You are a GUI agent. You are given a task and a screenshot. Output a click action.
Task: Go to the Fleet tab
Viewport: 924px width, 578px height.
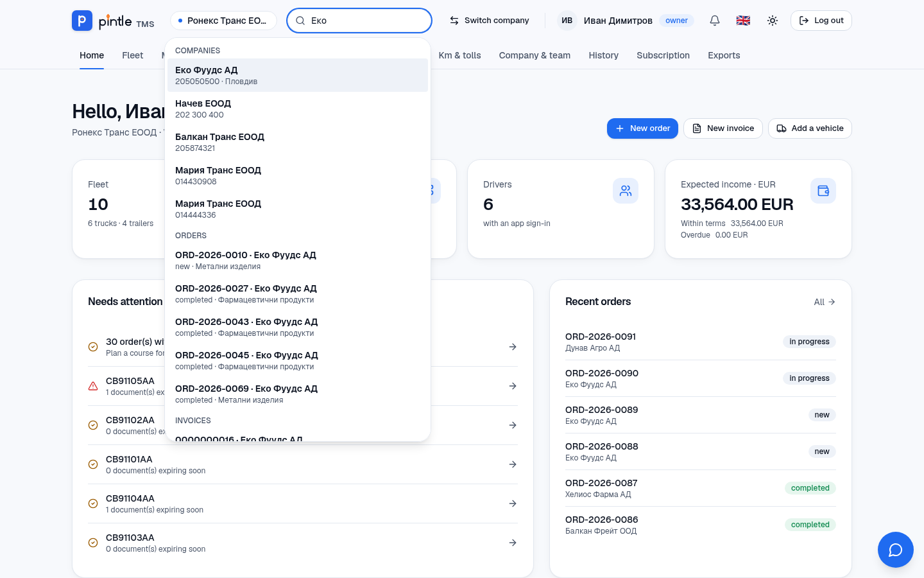tap(133, 55)
